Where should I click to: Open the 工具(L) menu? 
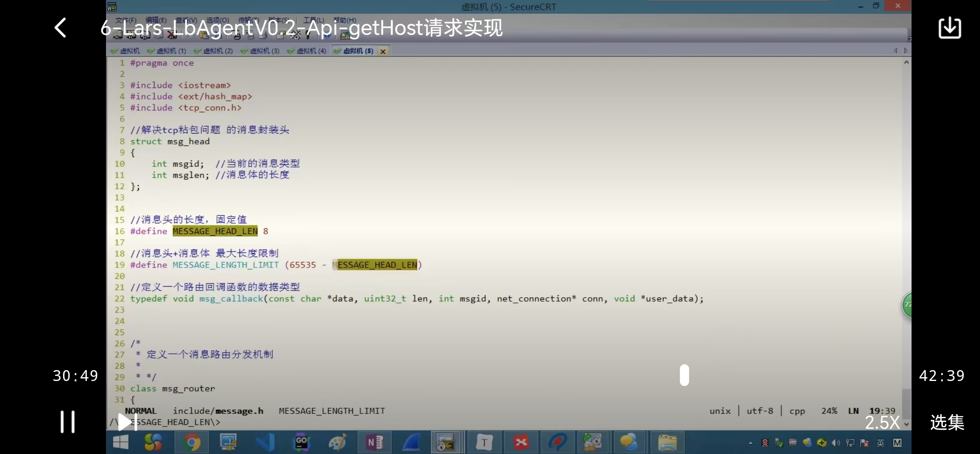313,20
